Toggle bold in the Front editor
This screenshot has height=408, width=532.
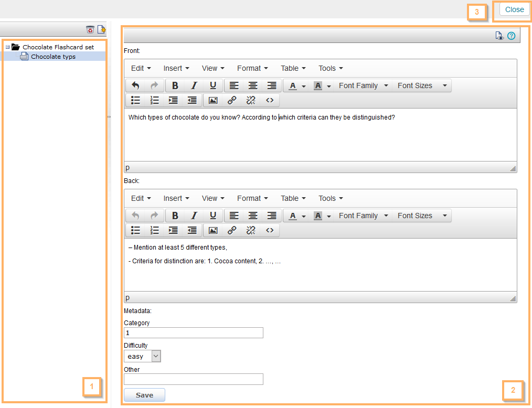click(x=175, y=85)
